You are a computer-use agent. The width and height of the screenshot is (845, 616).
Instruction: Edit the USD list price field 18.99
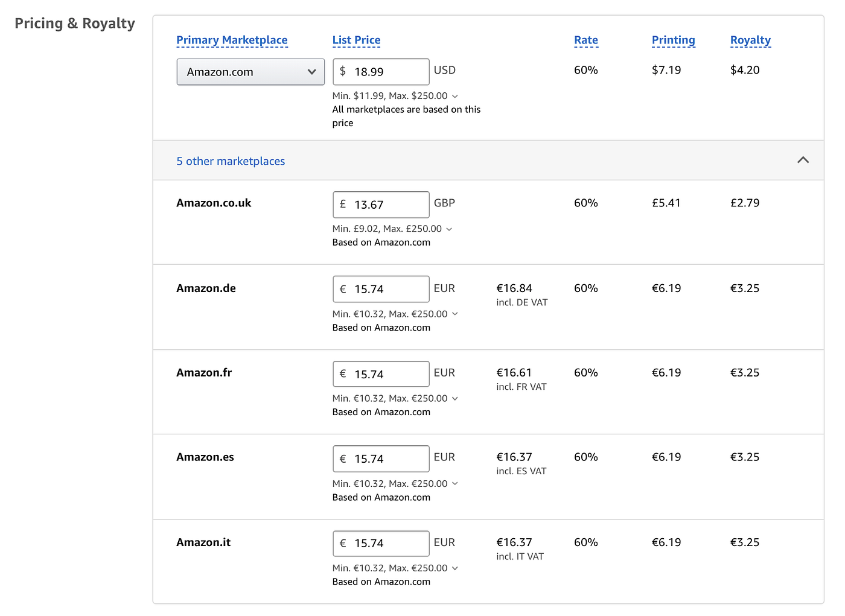tap(381, 72)
